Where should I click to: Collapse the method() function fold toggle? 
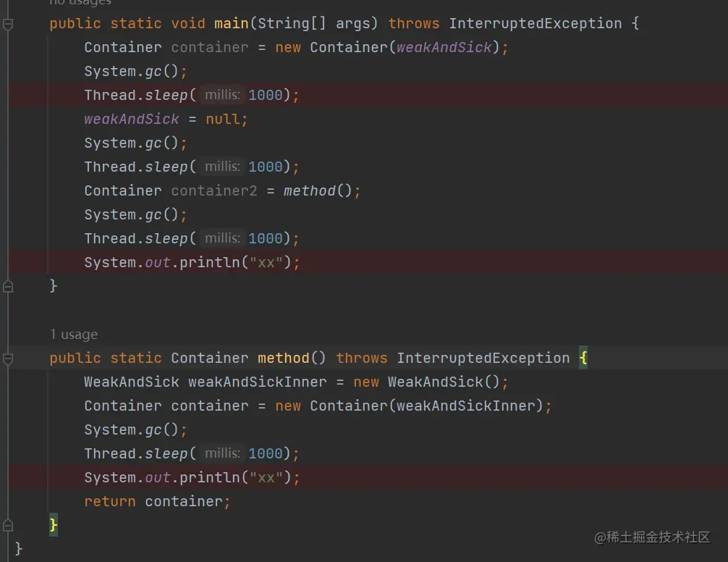[8, 358]
